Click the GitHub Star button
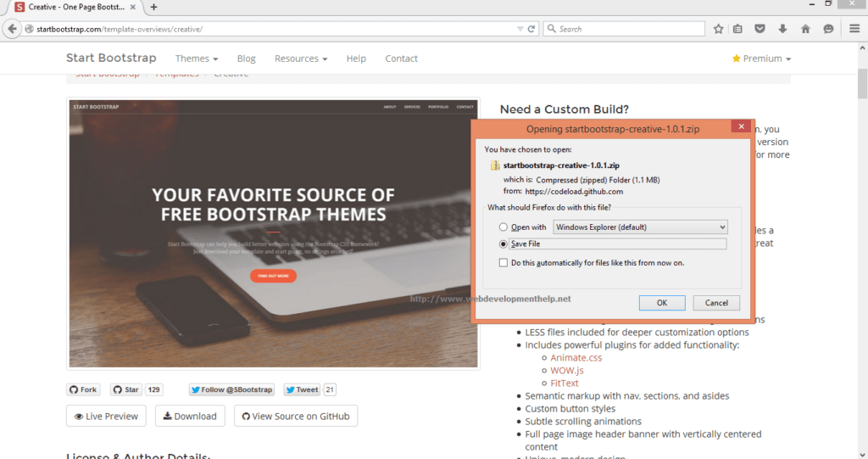Viewport: 868px width, 459px height. [125, 389]
